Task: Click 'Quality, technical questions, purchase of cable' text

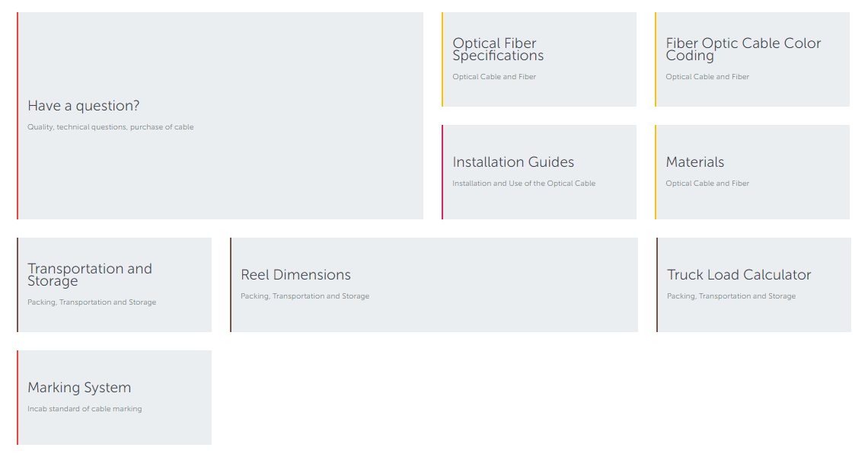Action: pyautogui.click(x=110, y=127)
